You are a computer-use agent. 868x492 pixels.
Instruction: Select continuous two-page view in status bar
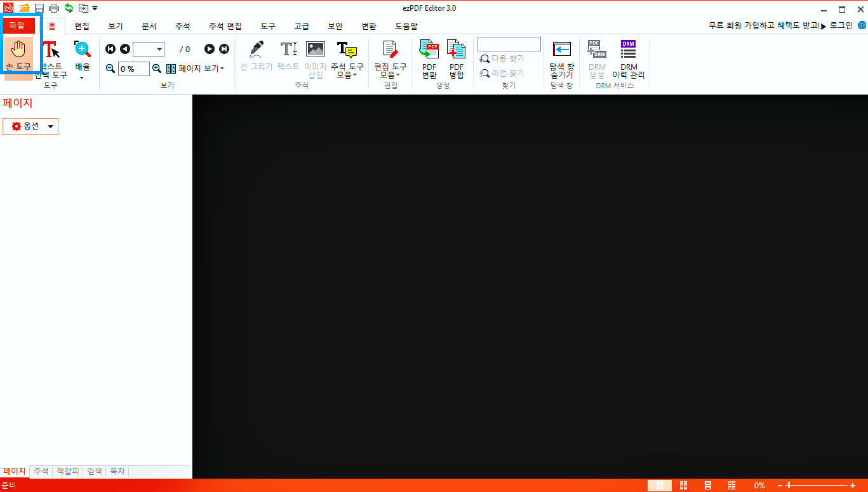[x=732, y=486]
